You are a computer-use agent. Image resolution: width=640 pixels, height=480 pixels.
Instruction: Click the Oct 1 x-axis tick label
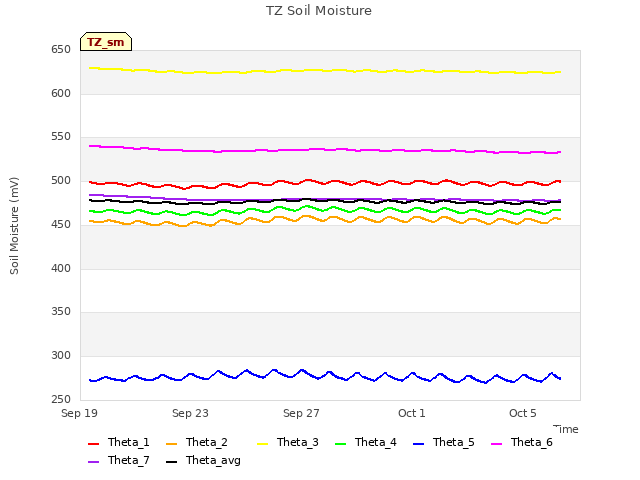click(412, 413)
